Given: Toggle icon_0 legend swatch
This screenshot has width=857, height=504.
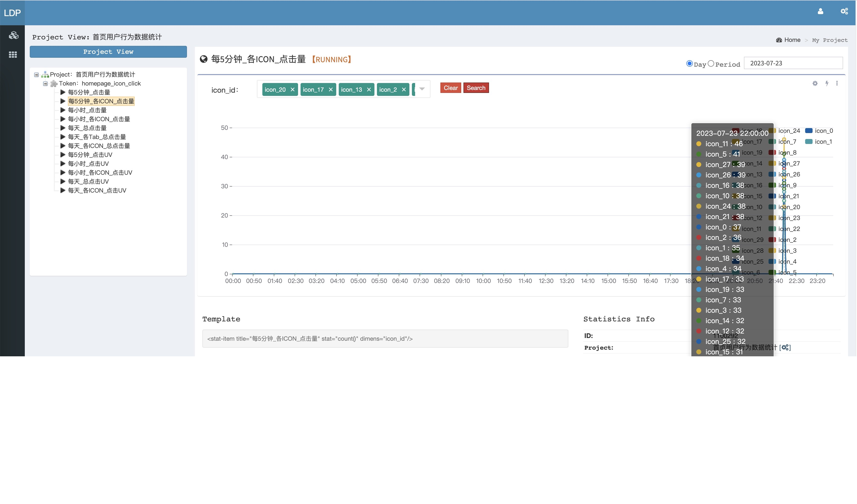Looking at the screenshot, I should 809,131.
